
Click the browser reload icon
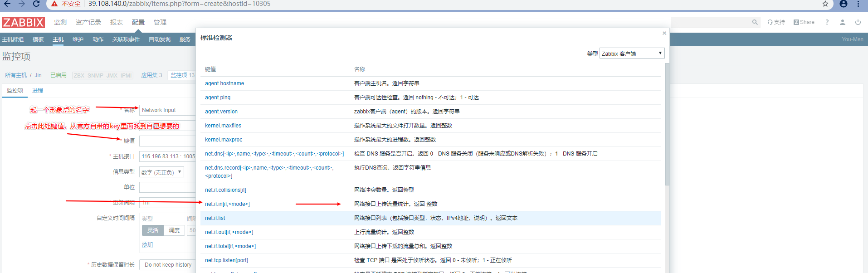[x=36, y=4]
